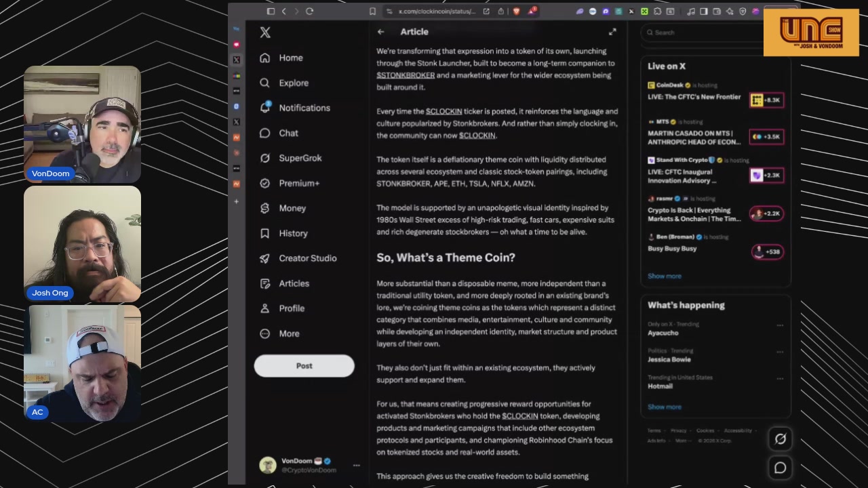Open History from the navigation

tap(283, 233)
